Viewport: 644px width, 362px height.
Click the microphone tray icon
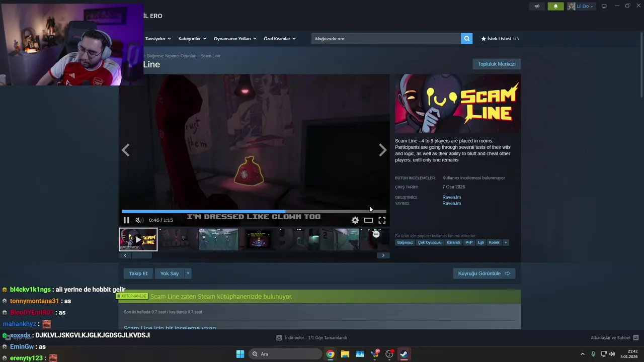tap(593, 354)
